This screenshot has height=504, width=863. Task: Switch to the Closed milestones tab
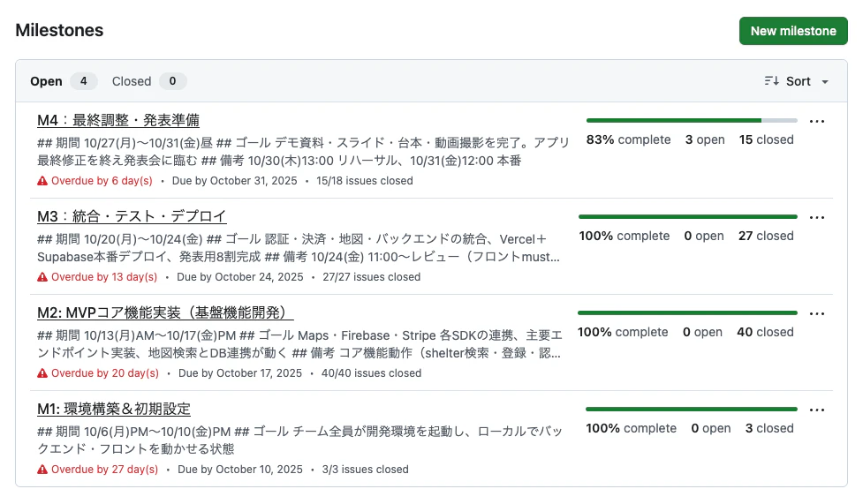tap(148, 81)
